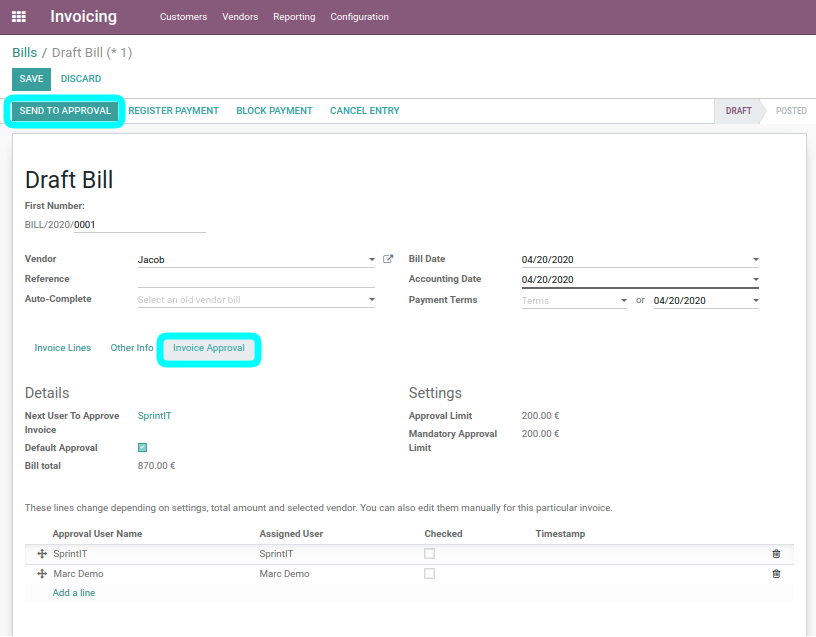
Task: Check the SprintIT Checked box
Action: click(x=429, y=554)
